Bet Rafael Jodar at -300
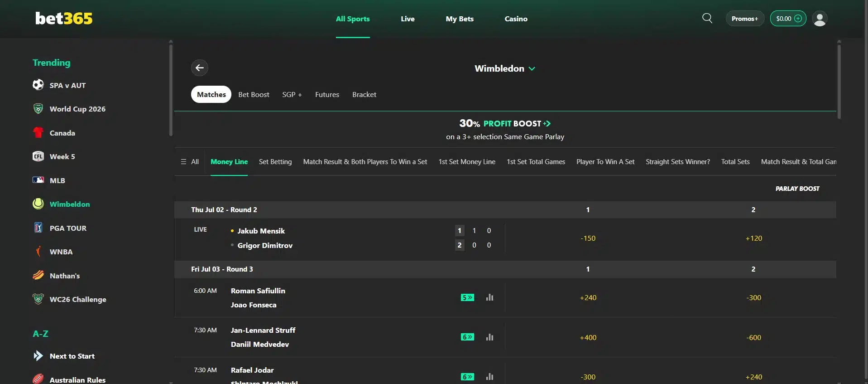Image resolution: width=868 pixels, height=384 pixels. [x=588, y=377]
